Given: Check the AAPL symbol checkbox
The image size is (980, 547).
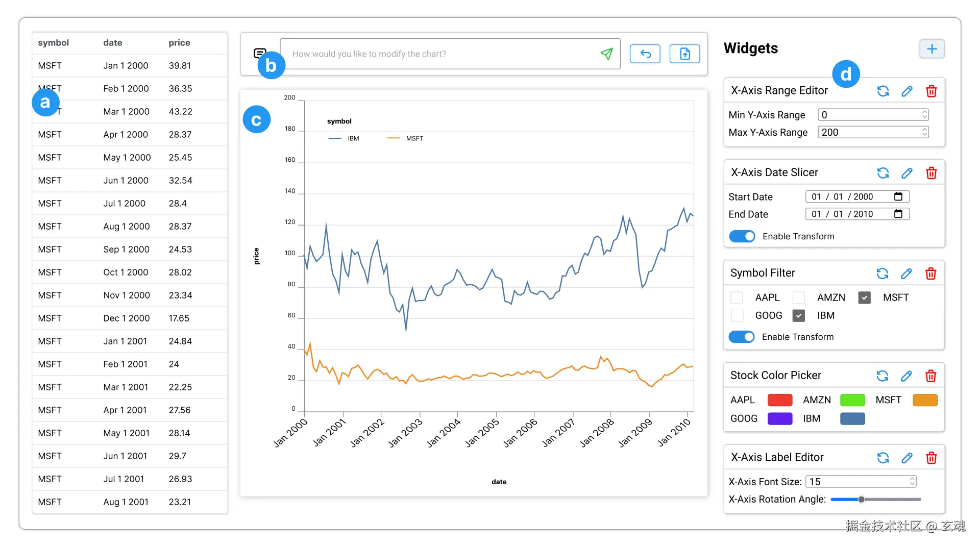Looking at the screenshot, I should 737,297.
